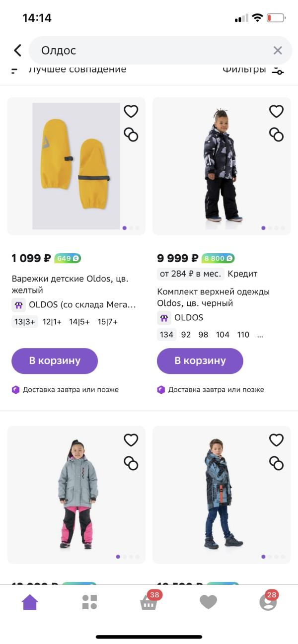Open the Фильтры filter settings
298x644 pixels.
tap(253, 70)
